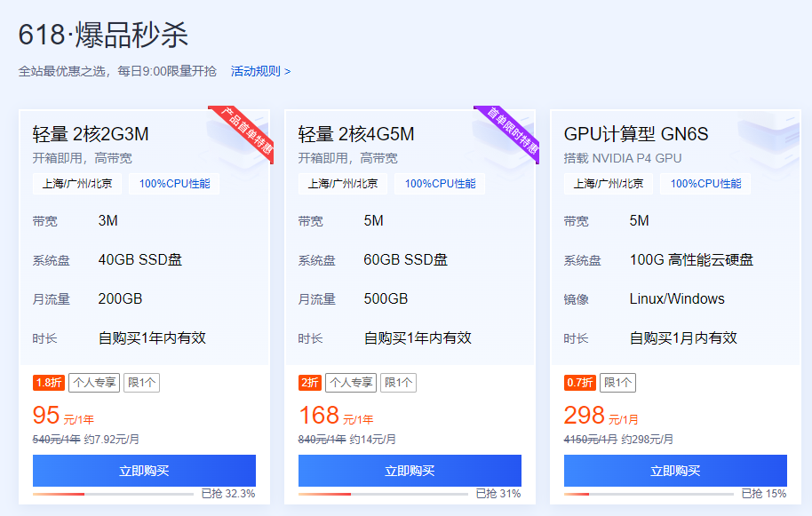The width and height of the screenshot is (812, 516).
Task: Select 上海/广州/北京 region tag on first card
Action: click(x=76, y=184)
